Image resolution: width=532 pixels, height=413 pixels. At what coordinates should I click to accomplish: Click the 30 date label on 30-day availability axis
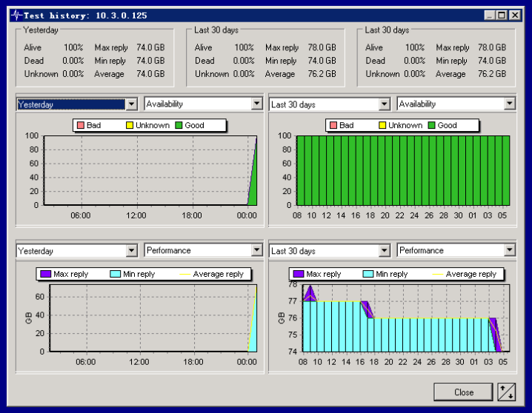(458, 215)
